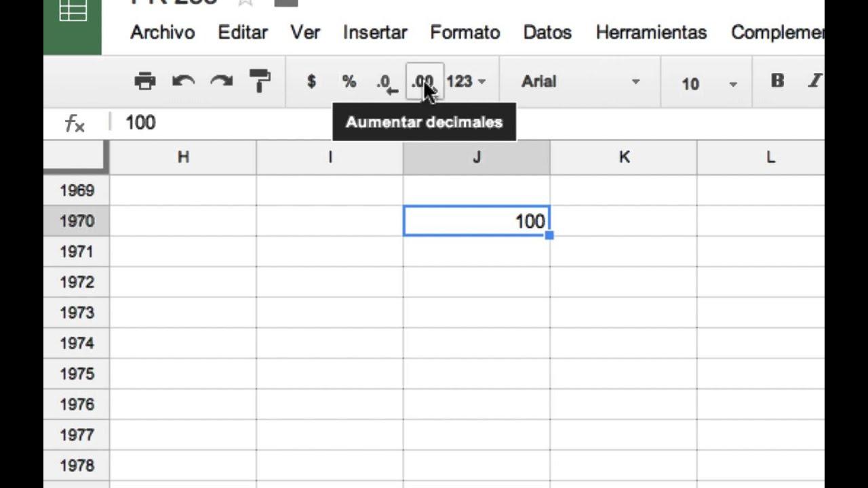Open the font size dropdown
Image resolution: width=868 pixels, height=488 pixels.
click(x=705, y=83)
